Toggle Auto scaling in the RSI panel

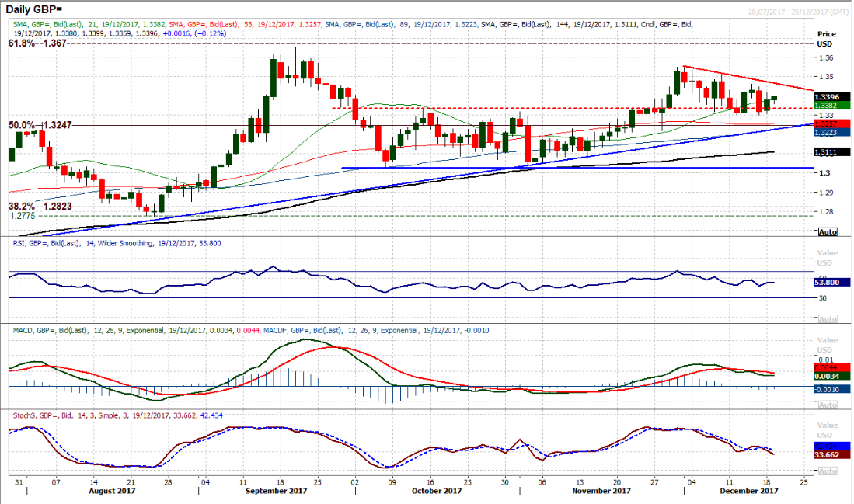tap(828, 318)
